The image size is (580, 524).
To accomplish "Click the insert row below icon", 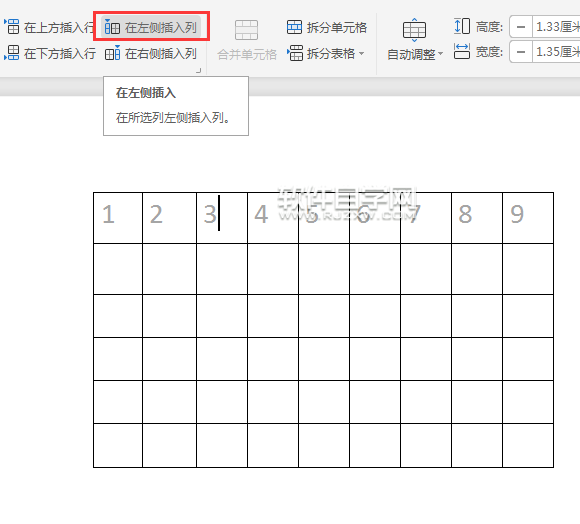I will pyautogui.click(x=12, y=53).
